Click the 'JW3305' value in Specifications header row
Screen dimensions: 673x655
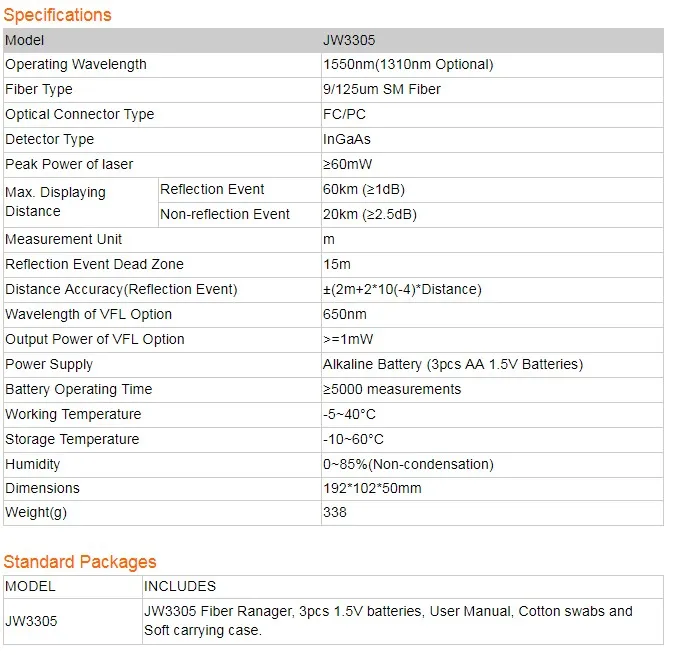coord(349,40)
